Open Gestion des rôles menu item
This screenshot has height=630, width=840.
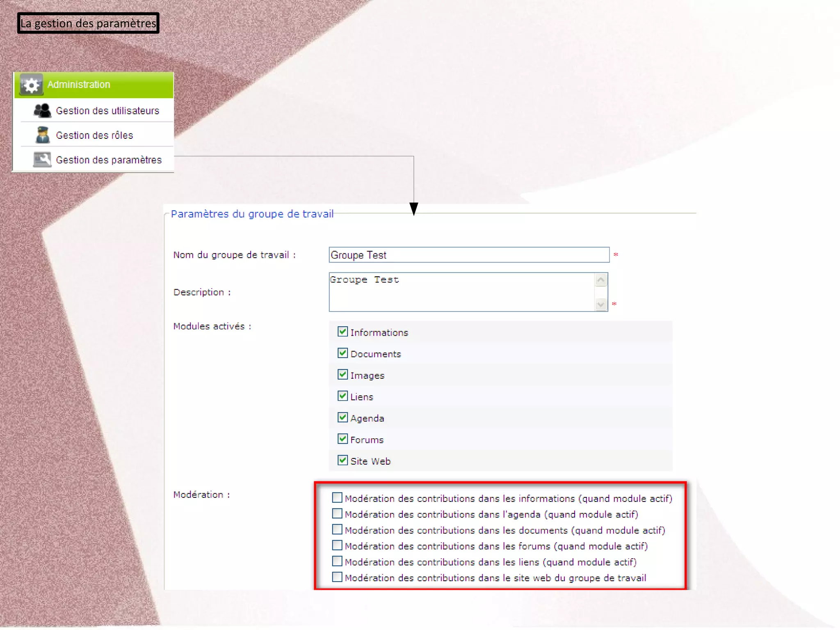[94, 135]
